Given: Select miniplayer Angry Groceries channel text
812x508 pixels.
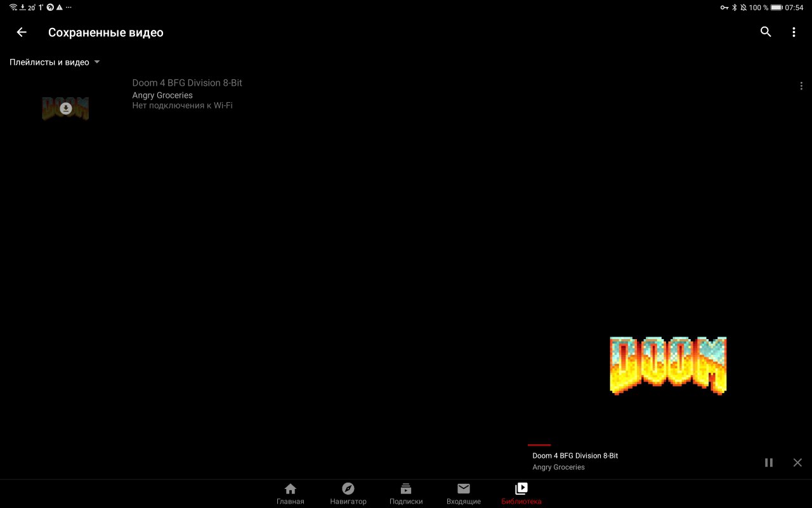Looking at the screenshot, I should [x=558, y=467].
